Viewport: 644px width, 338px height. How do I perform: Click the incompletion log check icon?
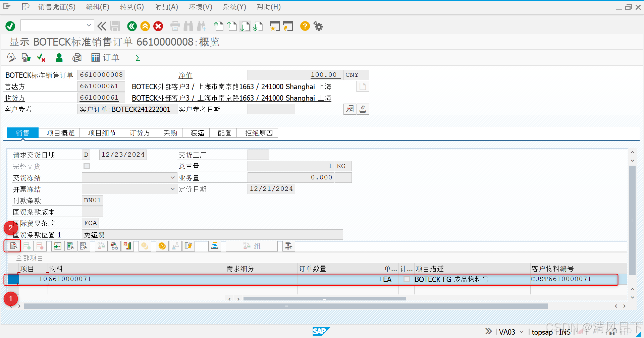(x=41, y=58)
